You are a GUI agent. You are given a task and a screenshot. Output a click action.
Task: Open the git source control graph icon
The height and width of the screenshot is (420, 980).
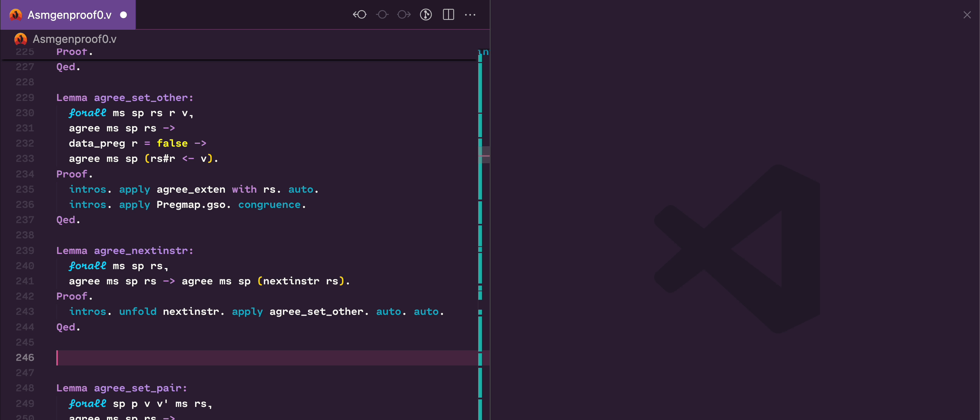tap(426, 15)
